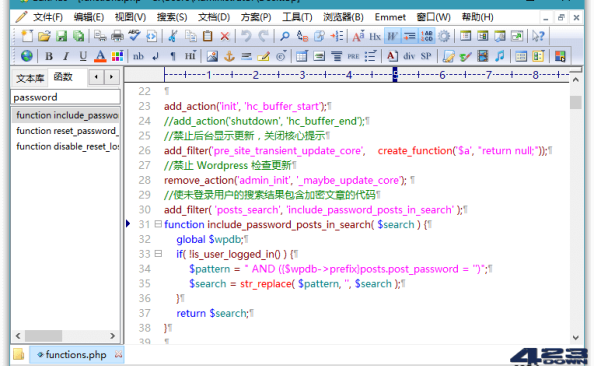Click the function list horizontal scrollbar thumb
Screen dimensions: 594x366
tap(44, 336)
